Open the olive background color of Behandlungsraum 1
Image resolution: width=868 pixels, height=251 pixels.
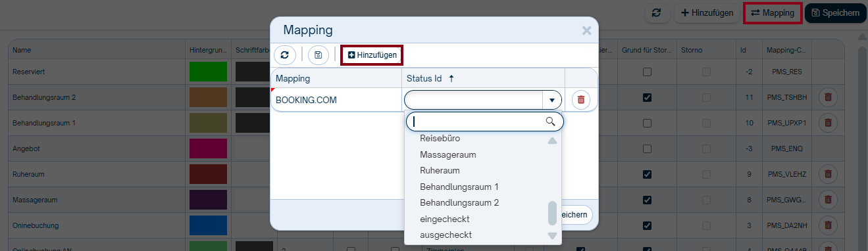click(208, 123)
